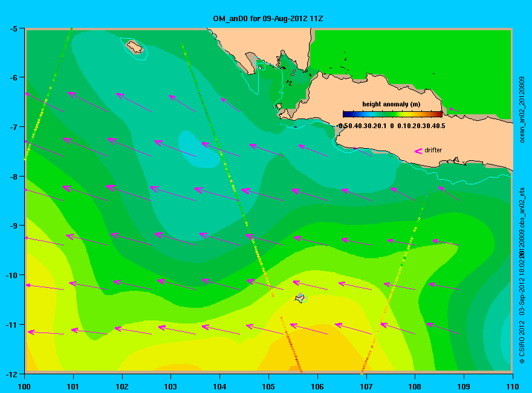
Task: Click the x-axis label '101'
Action: (x=73, y=386)
